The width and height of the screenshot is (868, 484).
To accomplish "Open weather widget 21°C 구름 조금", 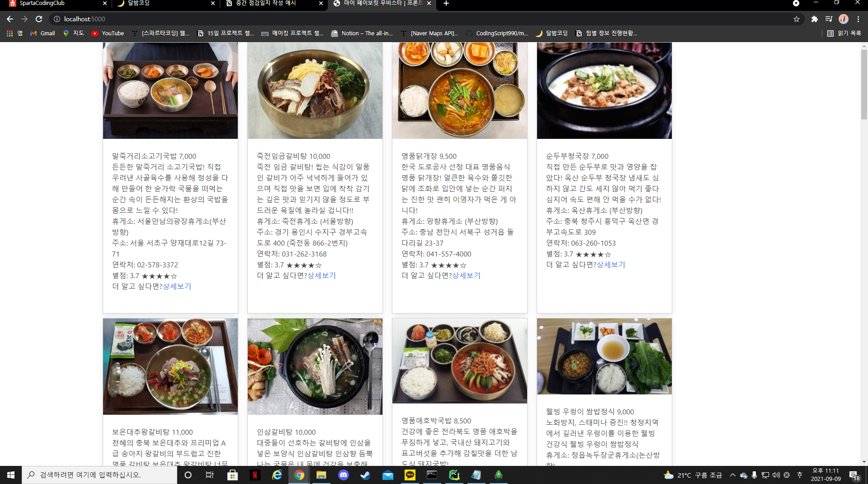I will coord(693,475).
